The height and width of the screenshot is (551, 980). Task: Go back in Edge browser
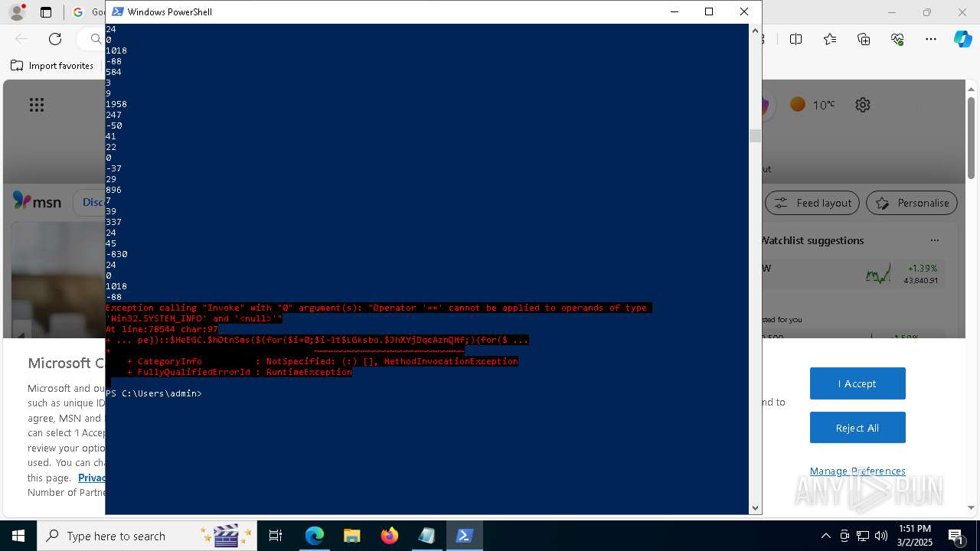[x=21, y=39]
